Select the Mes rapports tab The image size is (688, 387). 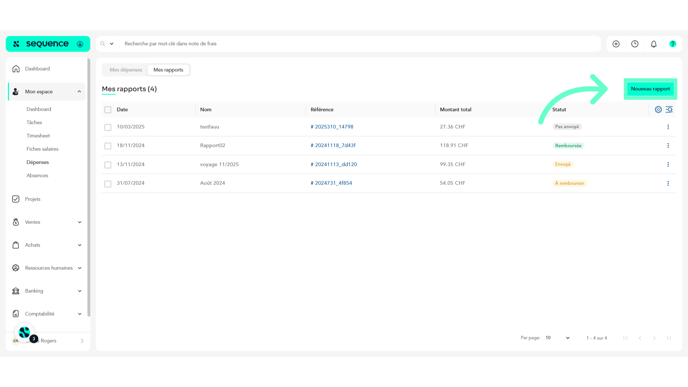pyautogui.click(x=168, y=70)
